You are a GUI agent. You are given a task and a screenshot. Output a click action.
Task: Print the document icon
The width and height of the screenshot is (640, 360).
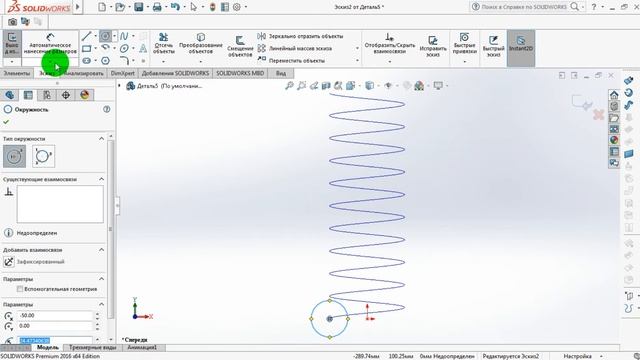[157, 7]
